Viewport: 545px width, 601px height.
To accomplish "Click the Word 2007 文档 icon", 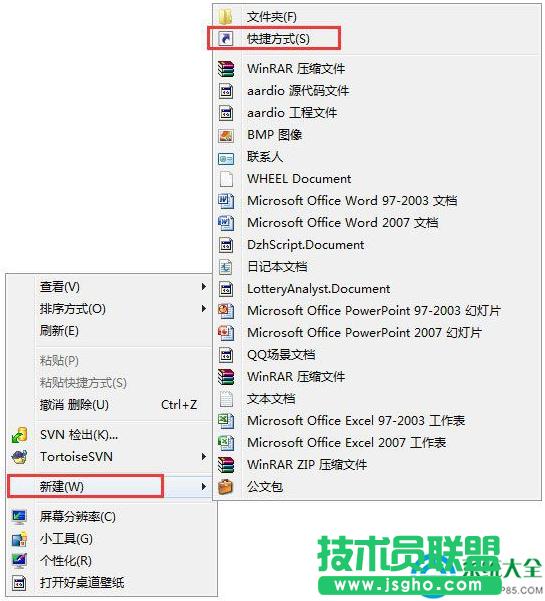I will [226, 223].
